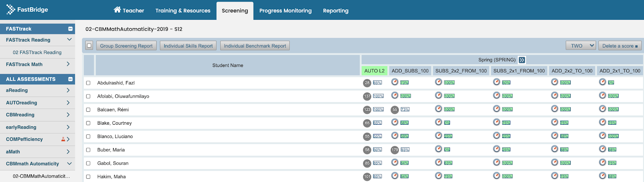Select Blake, Courtney row checkbox
The width and height of the screenshot is (644, 182).
click(x=88, y=123)
